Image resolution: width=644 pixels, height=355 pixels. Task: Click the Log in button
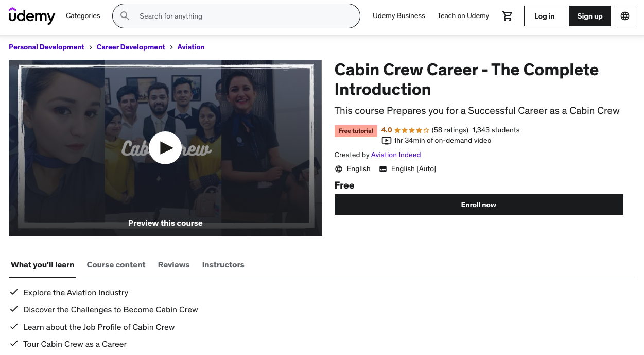click(x=545, y=16)
